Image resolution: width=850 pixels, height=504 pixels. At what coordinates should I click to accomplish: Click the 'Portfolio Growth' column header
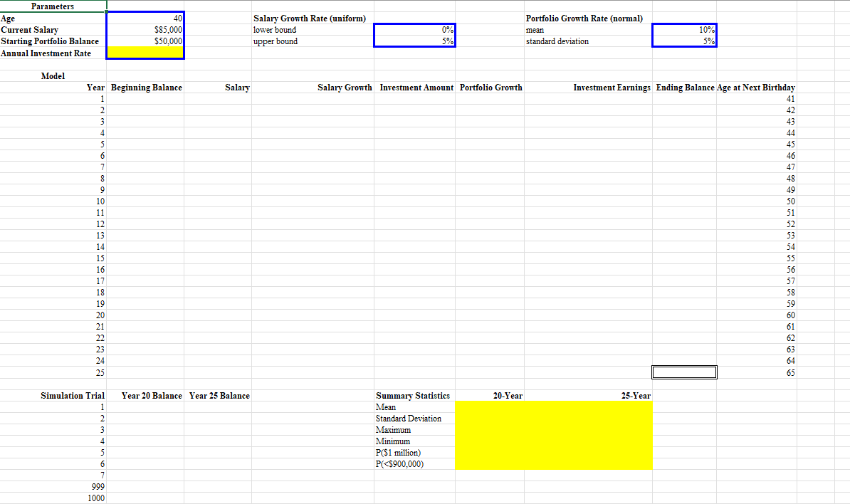pos(491,88)
